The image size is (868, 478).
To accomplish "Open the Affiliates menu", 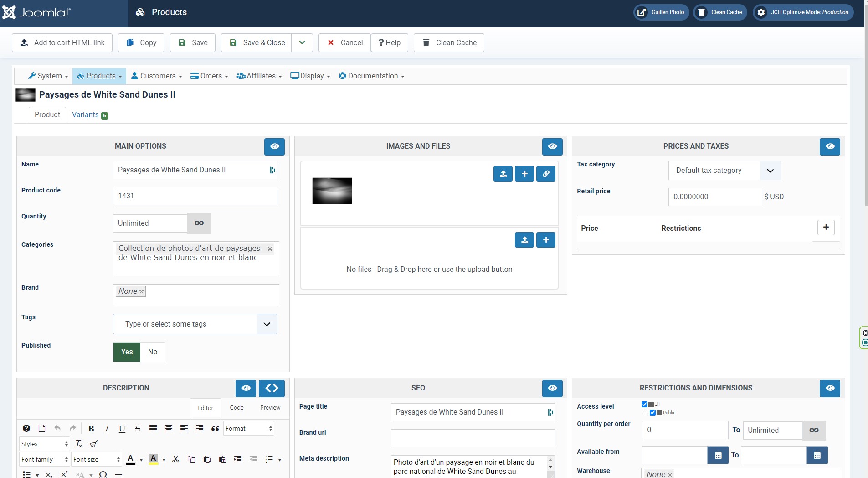I will (259, 76).
